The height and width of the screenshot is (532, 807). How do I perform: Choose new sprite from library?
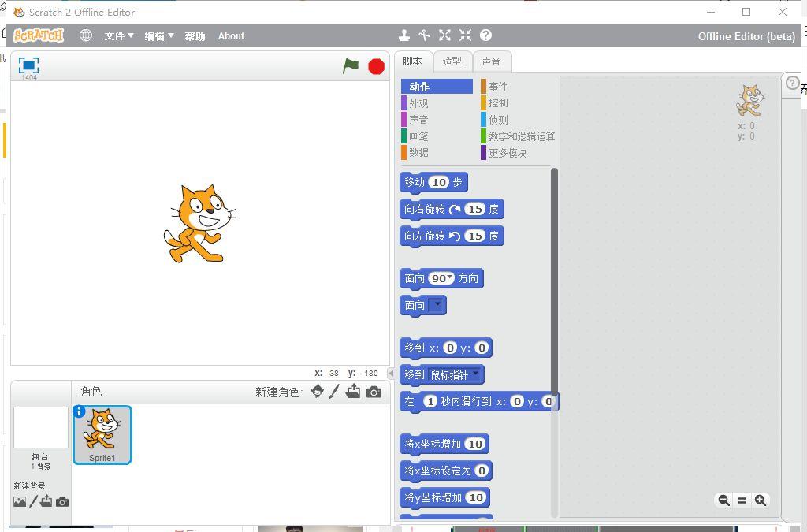(317, 392)
